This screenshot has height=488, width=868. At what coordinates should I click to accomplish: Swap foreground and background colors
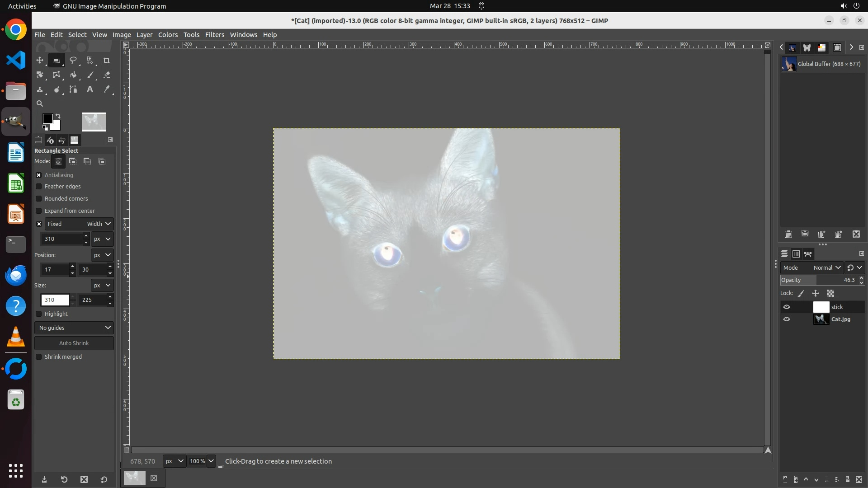58,116
